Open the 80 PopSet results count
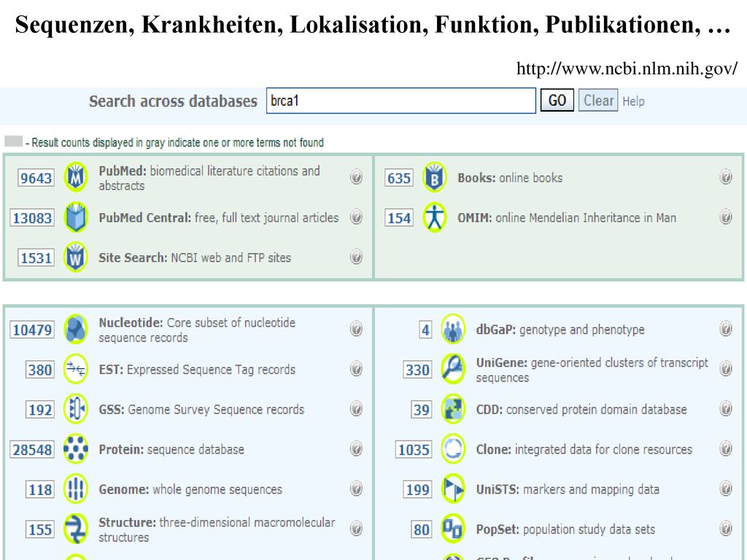Viewport: 747px width, 560px height. pos(422,530)
